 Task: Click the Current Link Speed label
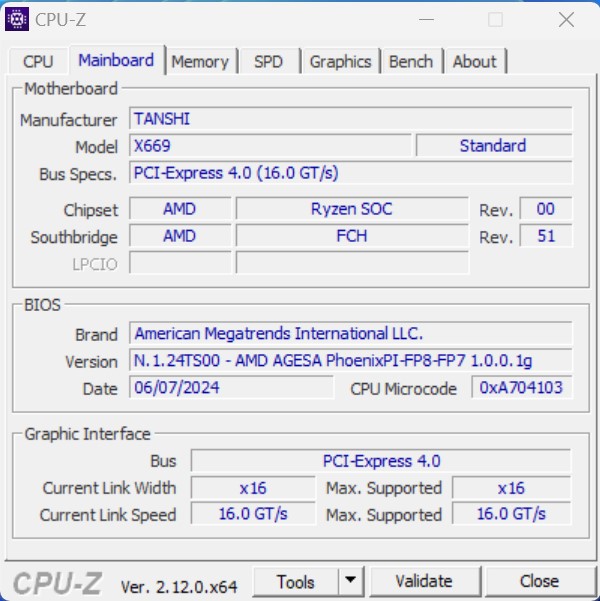point(108,515)
